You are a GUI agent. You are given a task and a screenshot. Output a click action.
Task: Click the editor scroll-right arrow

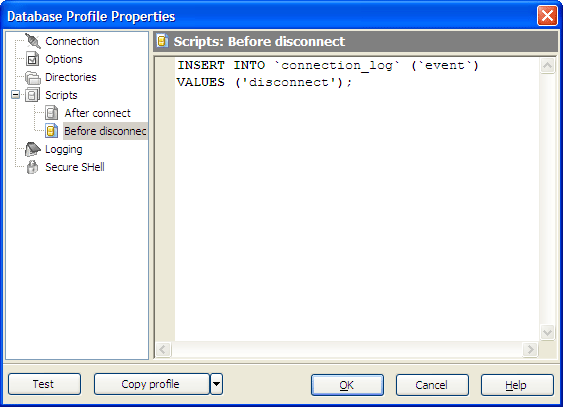point(530,349)
